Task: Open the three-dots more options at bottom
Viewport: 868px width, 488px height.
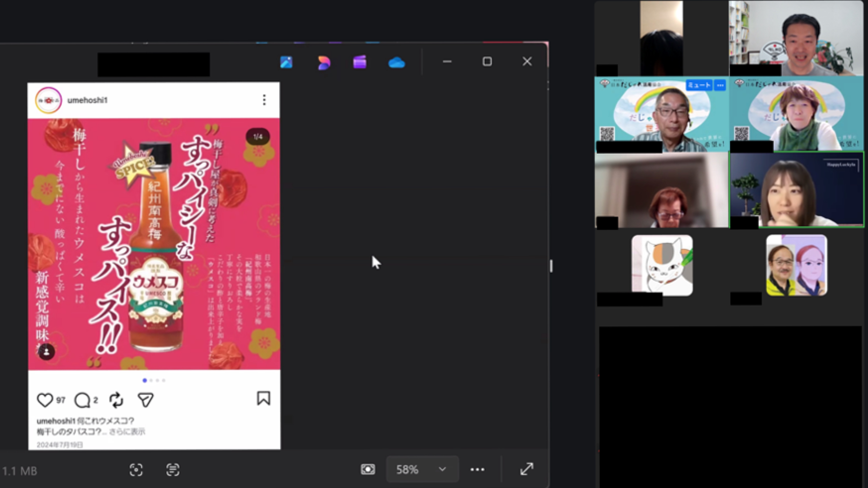Action: pyautogui.click(x=477, y=469)
